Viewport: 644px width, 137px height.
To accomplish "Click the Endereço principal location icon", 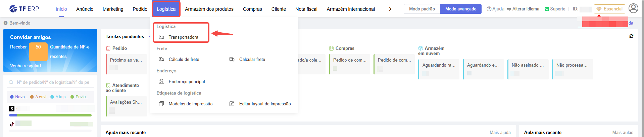I will coord(161,81).
